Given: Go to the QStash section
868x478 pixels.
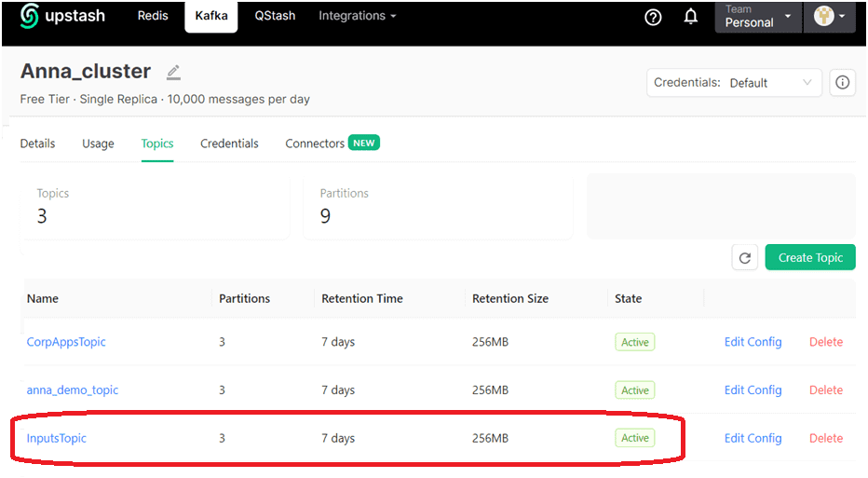Looking at the screenshot, I should (274, 16).
